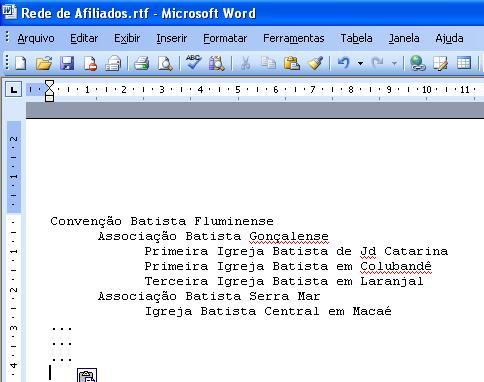
Task: Save the document with floppy icon
Action: click(x=67, y=63)
